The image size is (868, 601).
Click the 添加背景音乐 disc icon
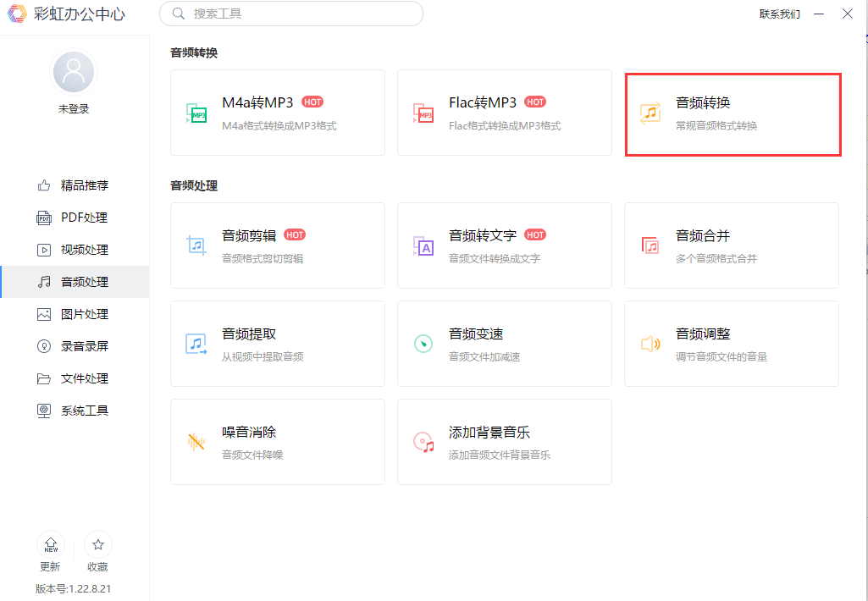click(423, 442)
